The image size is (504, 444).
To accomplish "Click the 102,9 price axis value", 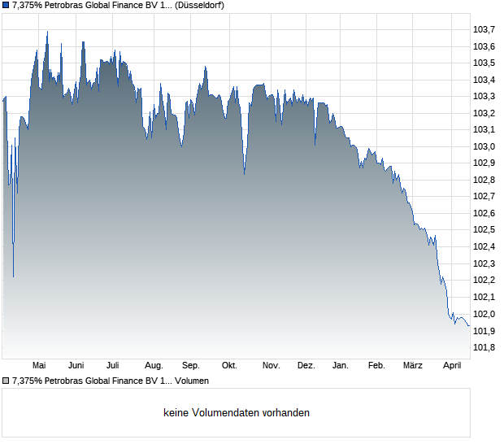I will 484,163.
